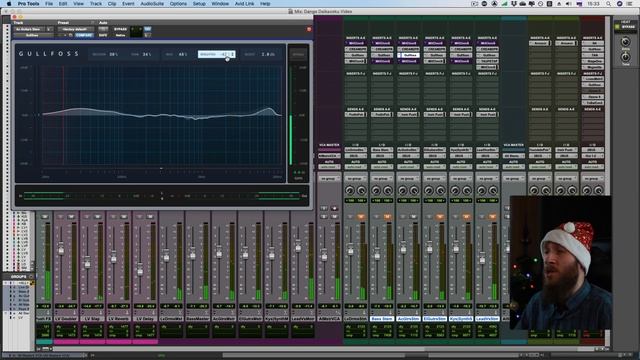Click the LeadVoMstr volume fader
The image size is (640, 360).
[x=298, y=246]
